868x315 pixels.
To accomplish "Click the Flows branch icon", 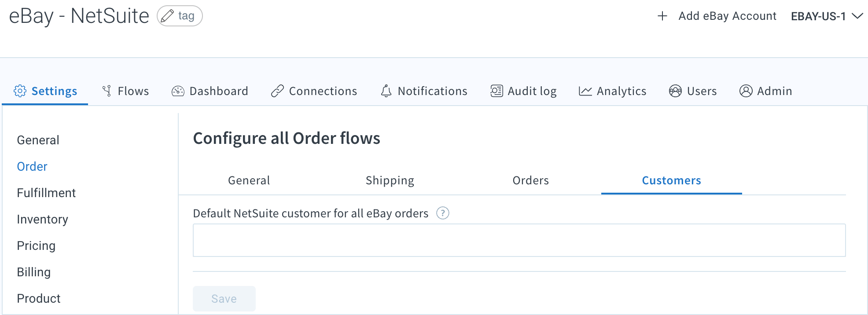I will 107,91.
